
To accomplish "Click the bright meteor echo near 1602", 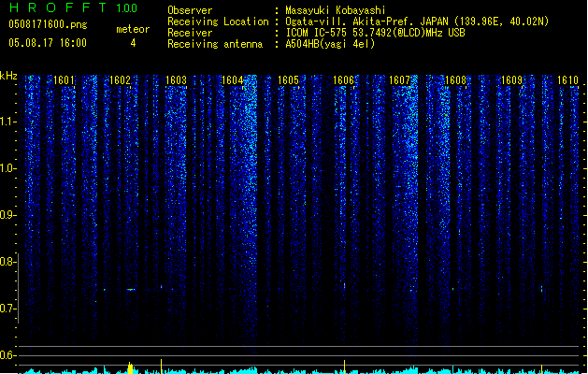I will click(131, 290).
